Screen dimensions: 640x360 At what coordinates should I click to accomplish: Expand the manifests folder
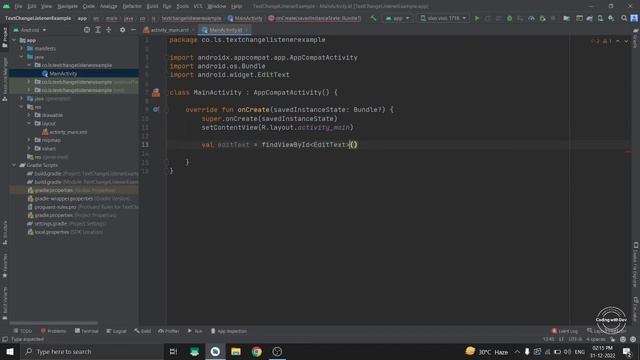pyautogui.click(x=22, y=48)
